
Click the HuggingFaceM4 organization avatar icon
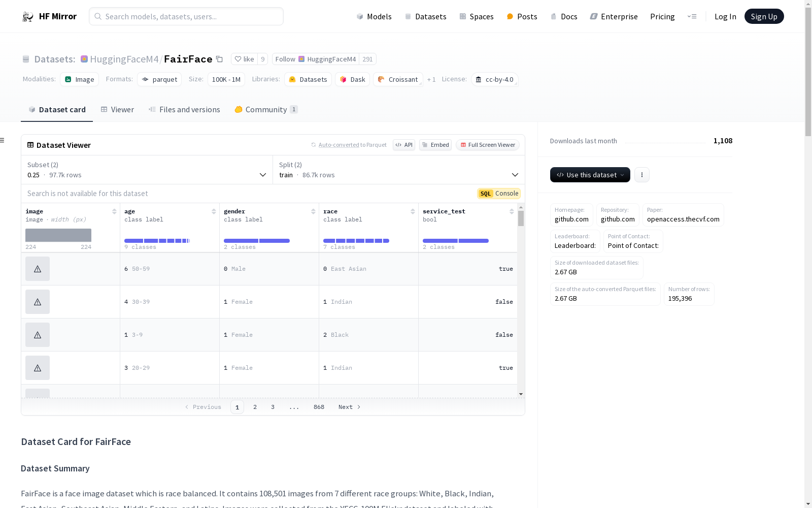(84, 59)
